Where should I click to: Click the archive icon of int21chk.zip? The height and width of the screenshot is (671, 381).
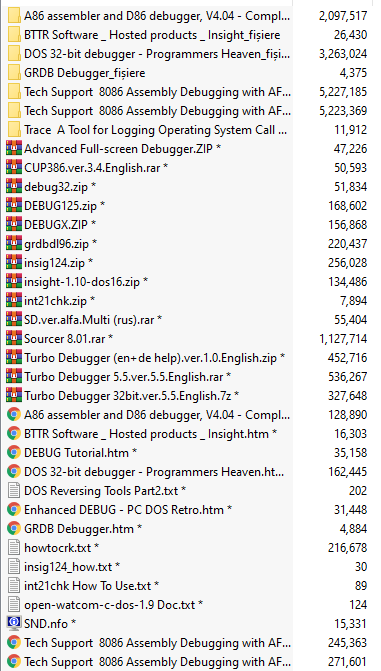tap(14, 300)
